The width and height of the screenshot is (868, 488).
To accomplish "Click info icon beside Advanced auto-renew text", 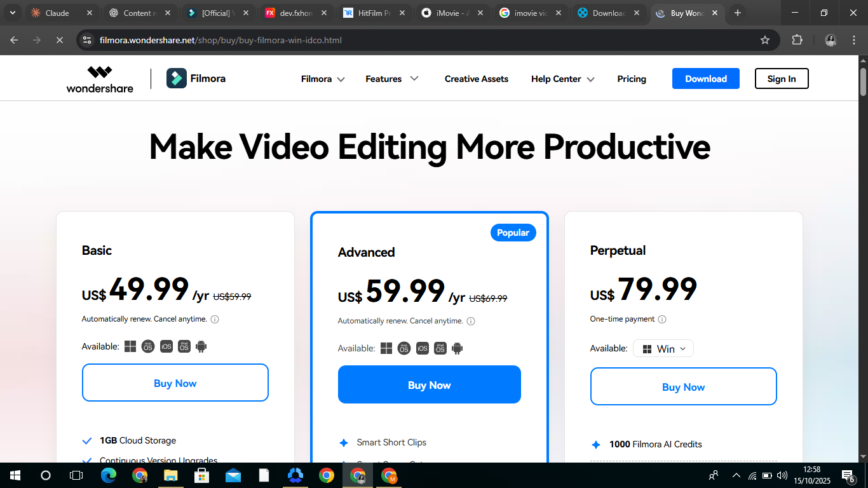I will coord(471,321).
